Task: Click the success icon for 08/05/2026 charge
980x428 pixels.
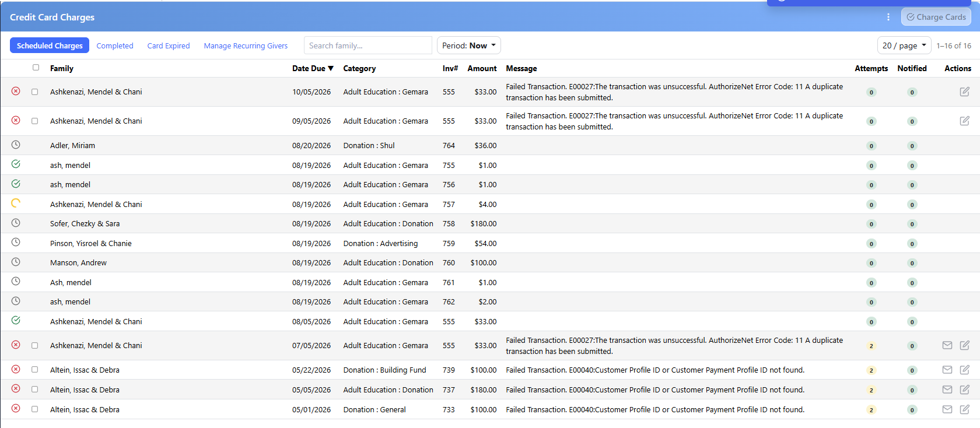Action: pyautogui.click(x=16, y=320)
